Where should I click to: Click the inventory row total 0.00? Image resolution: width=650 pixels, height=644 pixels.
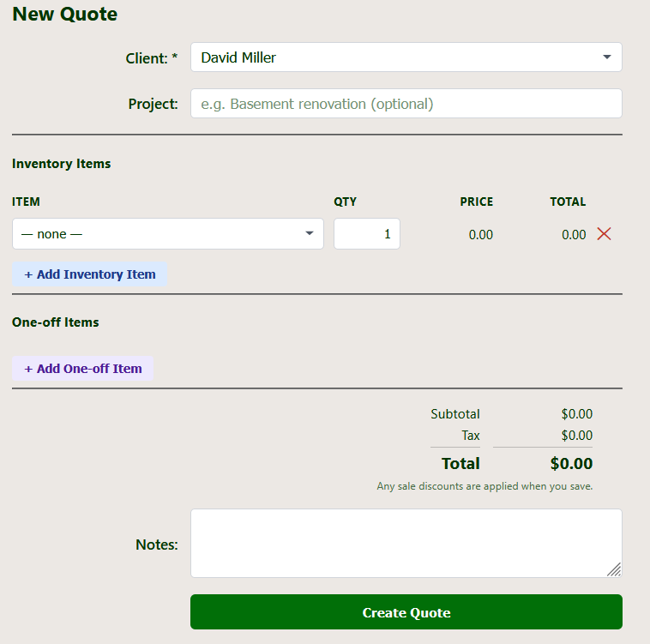tap(574, 235)
